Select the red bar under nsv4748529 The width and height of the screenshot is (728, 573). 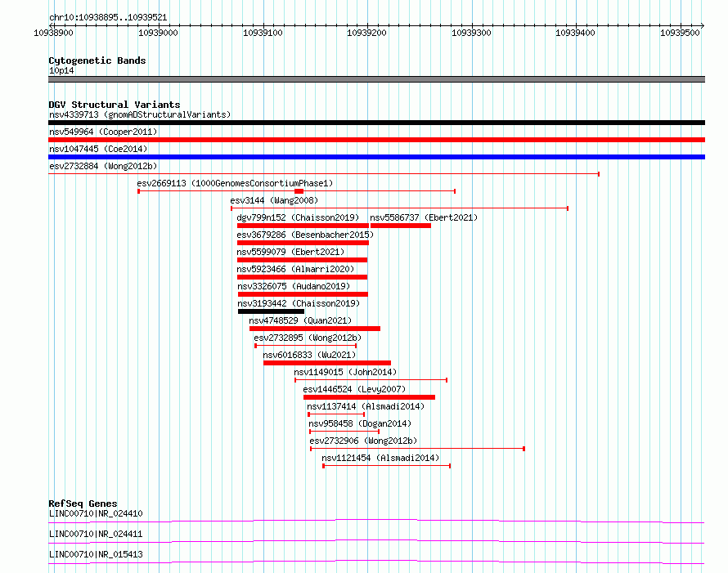coord(315,329)
